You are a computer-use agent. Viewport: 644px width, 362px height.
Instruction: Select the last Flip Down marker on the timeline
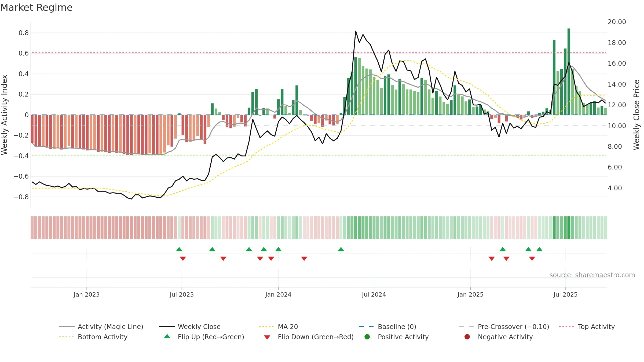point(532,258)
